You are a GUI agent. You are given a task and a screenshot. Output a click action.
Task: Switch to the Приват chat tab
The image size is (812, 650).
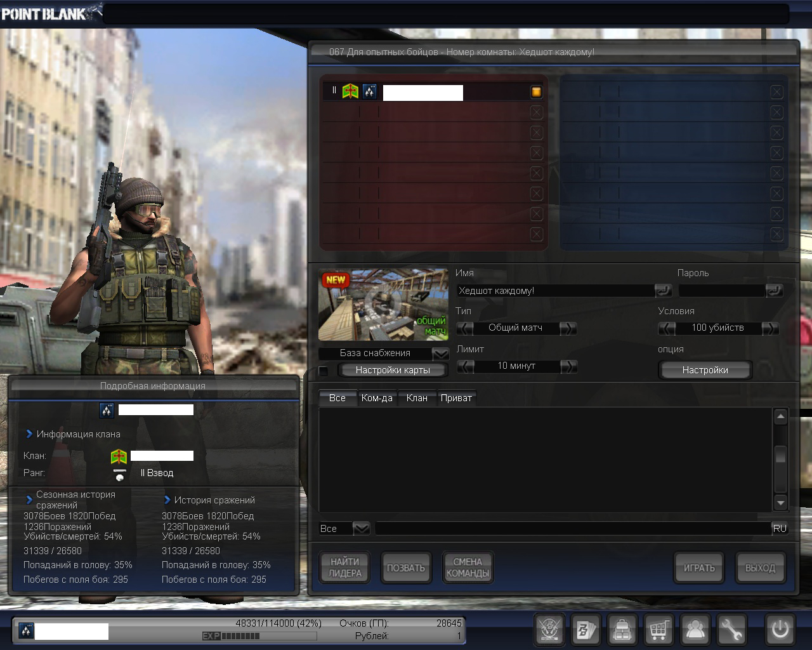tap(456, 398)
